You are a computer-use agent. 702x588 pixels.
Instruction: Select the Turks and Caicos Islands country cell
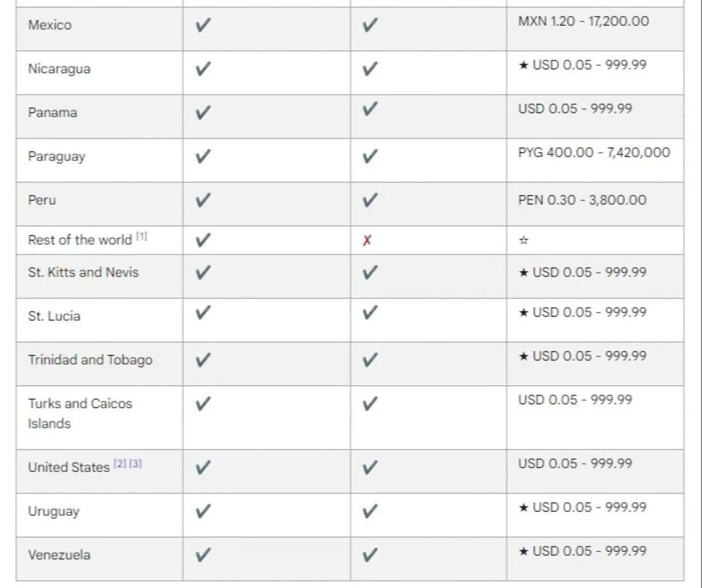point(80,413)
